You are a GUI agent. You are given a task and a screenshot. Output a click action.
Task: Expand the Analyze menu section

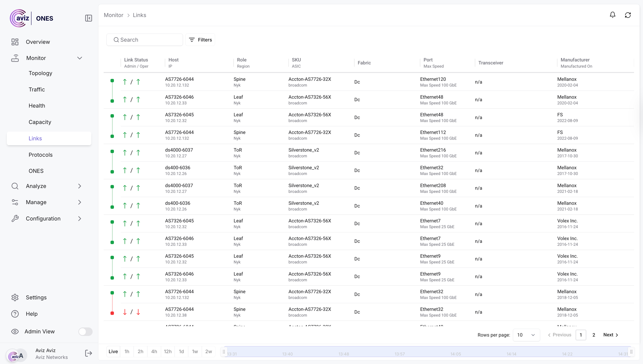click(80, 186)
